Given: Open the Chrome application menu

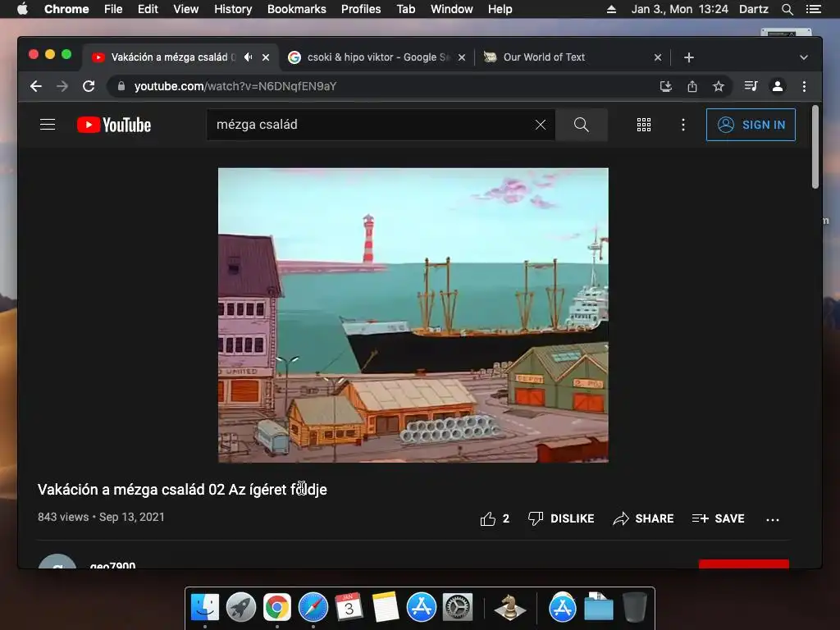Looking at the screenshot, I should point(66,9).
